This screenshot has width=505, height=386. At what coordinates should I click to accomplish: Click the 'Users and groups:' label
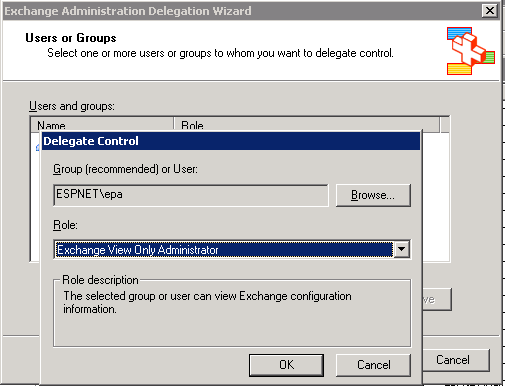72,106
